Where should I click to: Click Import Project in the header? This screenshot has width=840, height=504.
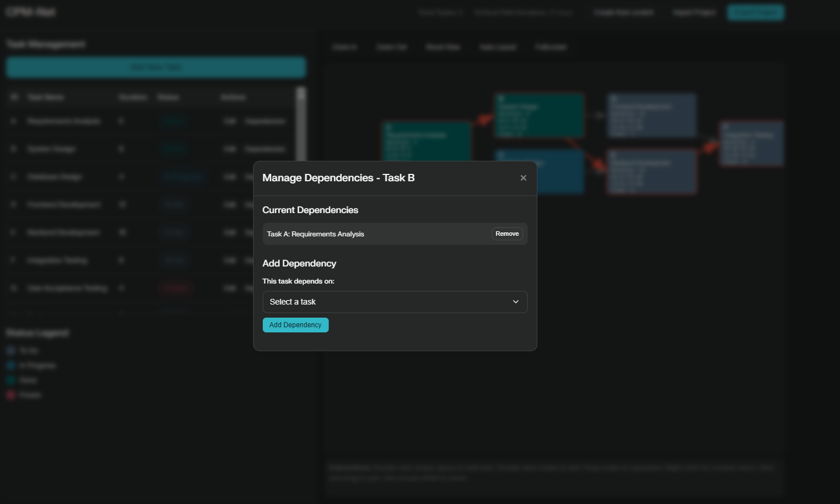[694, 13]
